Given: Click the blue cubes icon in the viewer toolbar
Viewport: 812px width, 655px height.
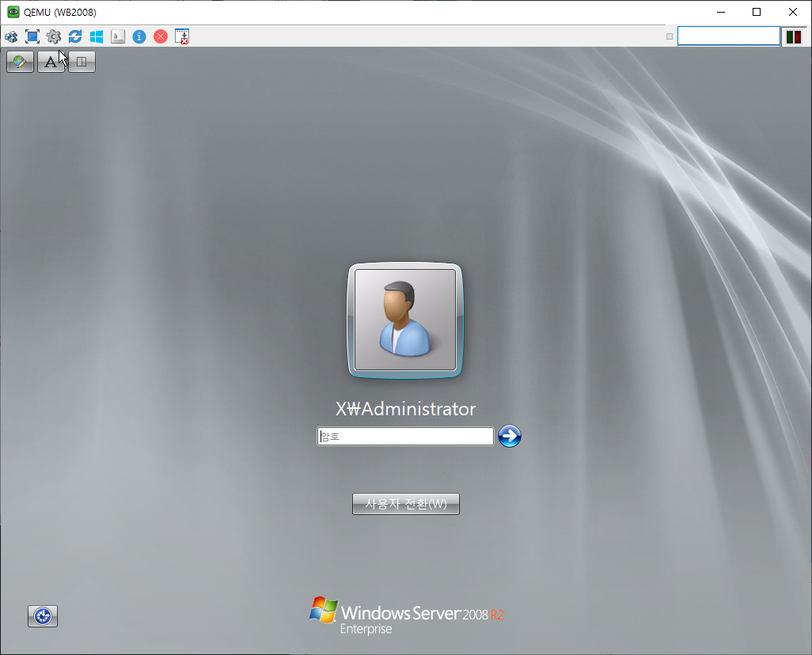Looking at the screenshot, I should [x=11, y=36].
